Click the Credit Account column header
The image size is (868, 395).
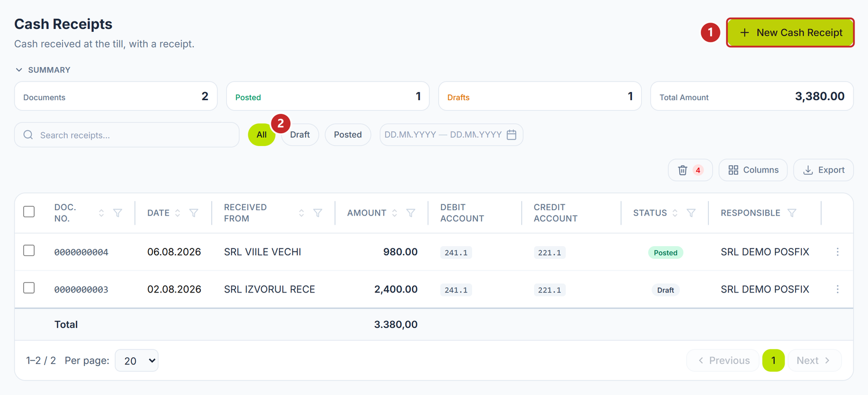tap(556, 213)
